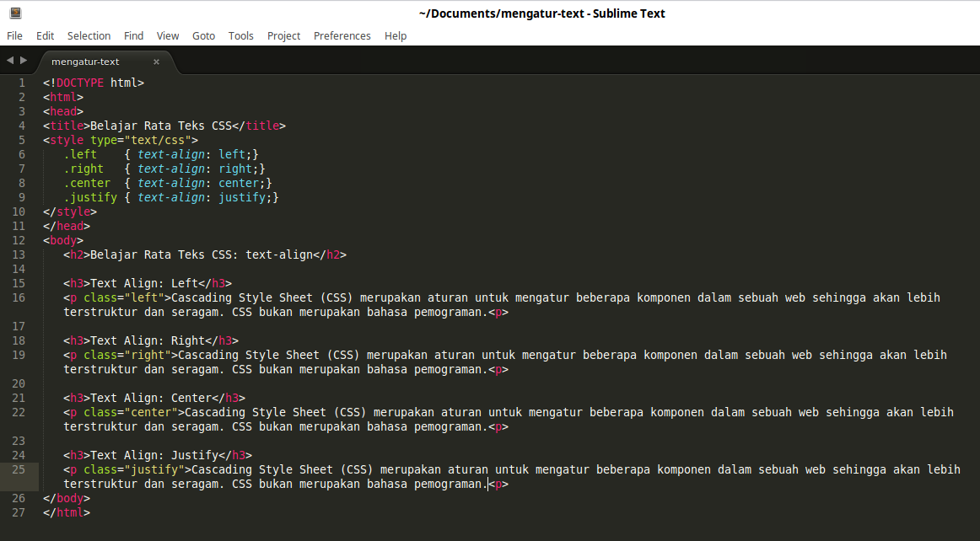Viewport: 980px width, 541px height.
Task: Click line number 25 in the gutter
Action: point(19,469)
